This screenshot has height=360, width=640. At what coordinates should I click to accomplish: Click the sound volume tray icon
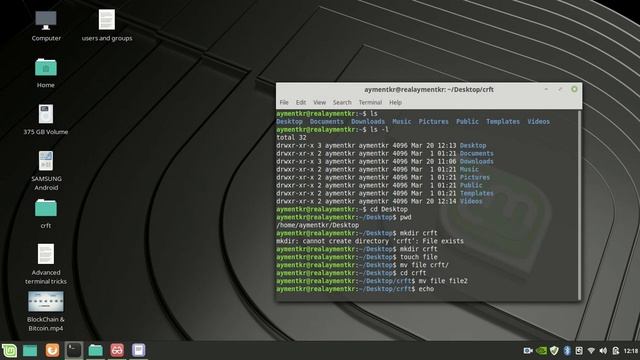[603, 351]
